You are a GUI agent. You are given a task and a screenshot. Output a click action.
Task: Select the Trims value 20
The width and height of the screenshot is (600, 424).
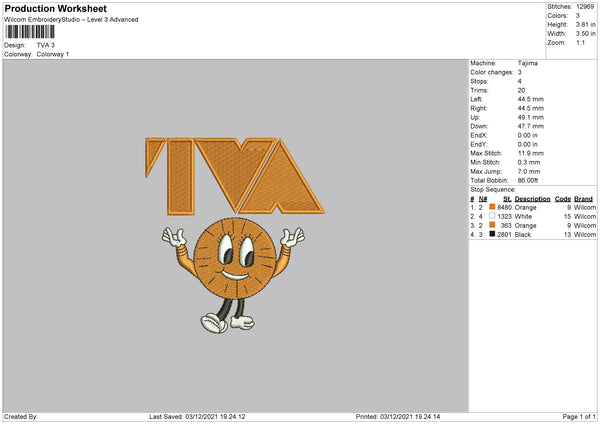[x=521, y=90]
